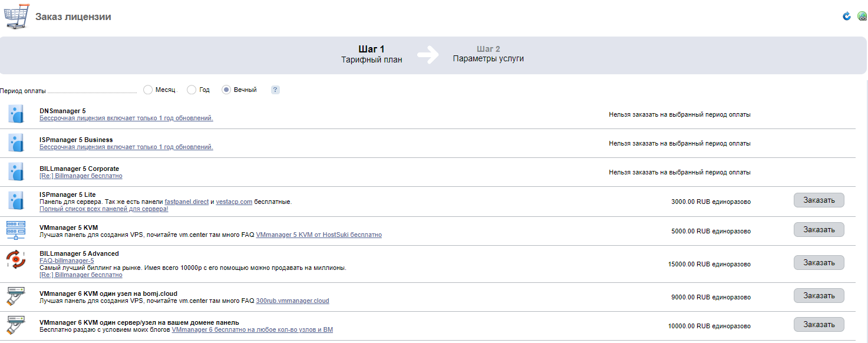Click the ISPmanager 5 Lite product icon
868x343 pixels.
[x=16, y=201]
